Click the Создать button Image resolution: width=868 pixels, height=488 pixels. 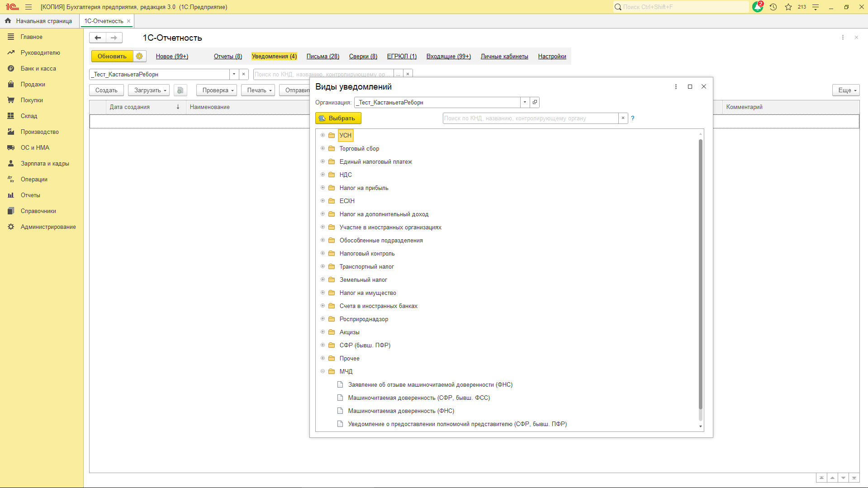click(x=106, y=90)
